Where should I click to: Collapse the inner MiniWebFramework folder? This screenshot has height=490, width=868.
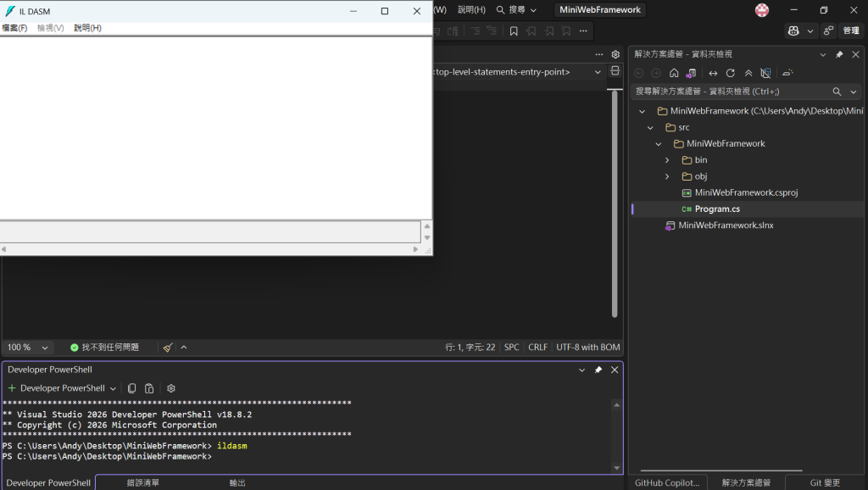click(659, 144)
